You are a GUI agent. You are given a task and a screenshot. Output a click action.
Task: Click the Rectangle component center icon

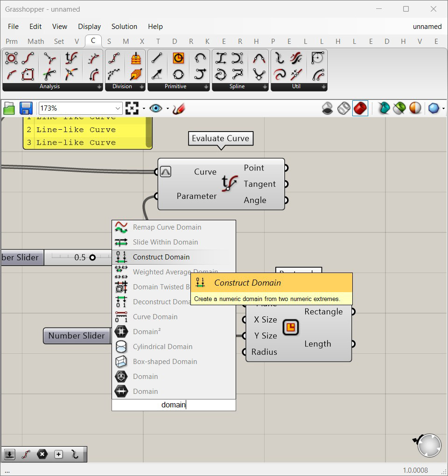290,328
